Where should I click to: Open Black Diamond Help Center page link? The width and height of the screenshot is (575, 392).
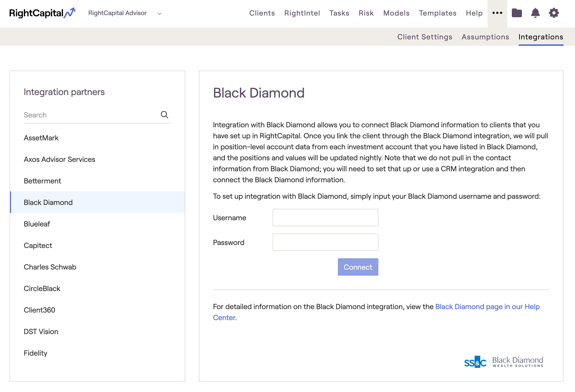(x=487, y=307)
